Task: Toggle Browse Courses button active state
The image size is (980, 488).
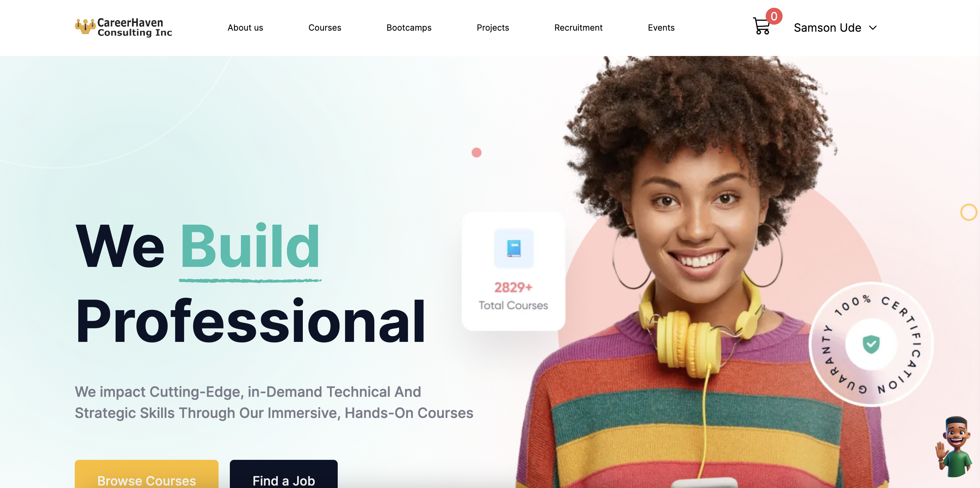Action: (x=146, y=479)
